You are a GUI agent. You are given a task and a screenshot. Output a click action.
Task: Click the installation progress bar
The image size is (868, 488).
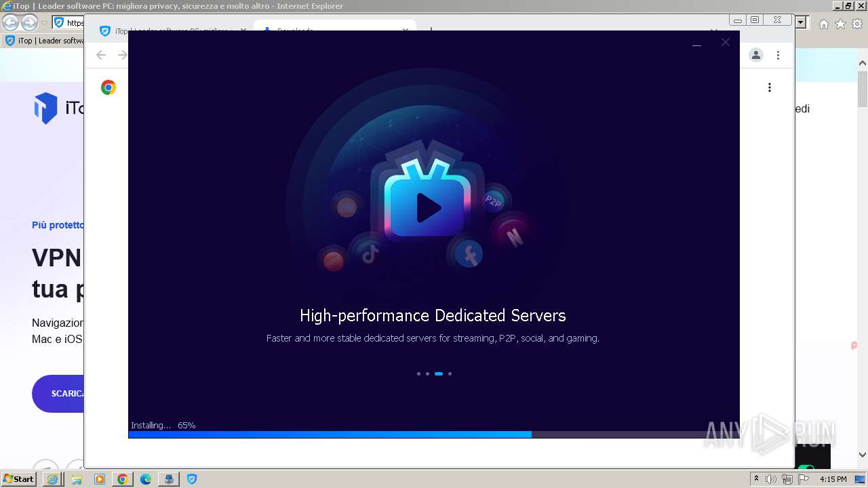coord(433,434)
